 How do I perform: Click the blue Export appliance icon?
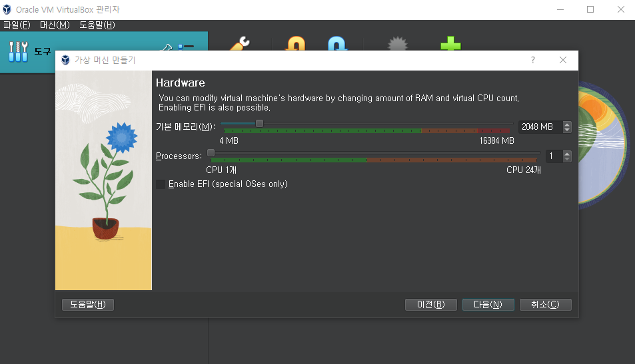pos(337,43)
